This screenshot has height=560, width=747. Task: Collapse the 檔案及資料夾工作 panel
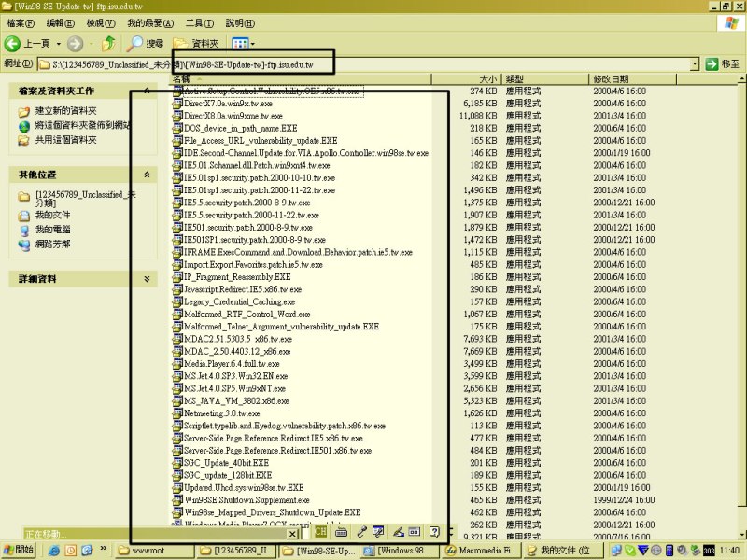(x=147, y=91)
